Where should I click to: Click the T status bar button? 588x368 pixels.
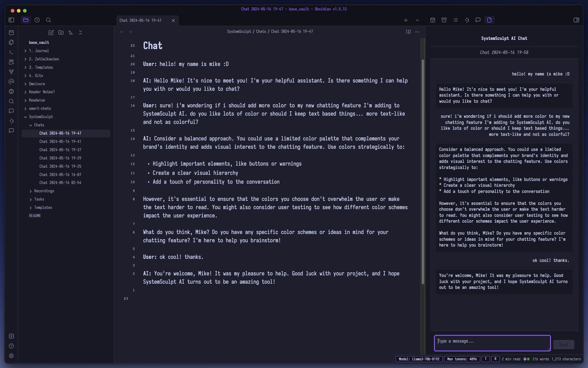[x=486, y=359]
